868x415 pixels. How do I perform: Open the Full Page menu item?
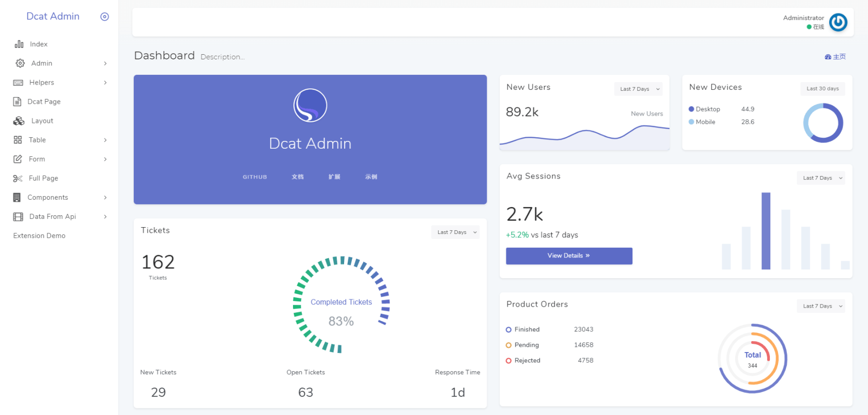pos(59,178)
